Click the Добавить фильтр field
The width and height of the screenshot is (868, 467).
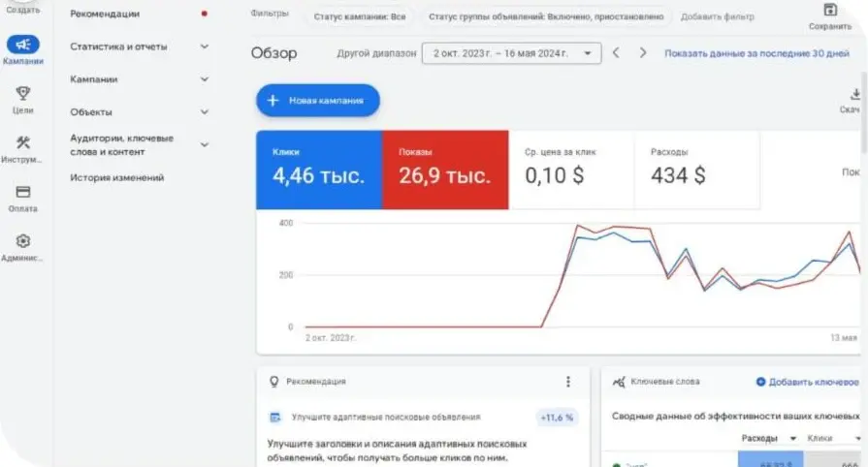[717, 16]
